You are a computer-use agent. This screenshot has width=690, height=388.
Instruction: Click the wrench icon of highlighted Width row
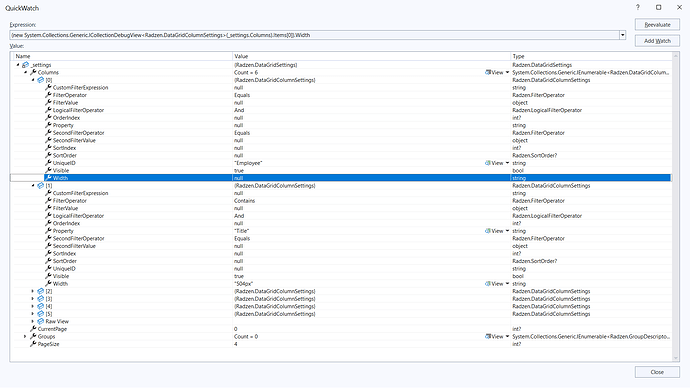[48, 178]
